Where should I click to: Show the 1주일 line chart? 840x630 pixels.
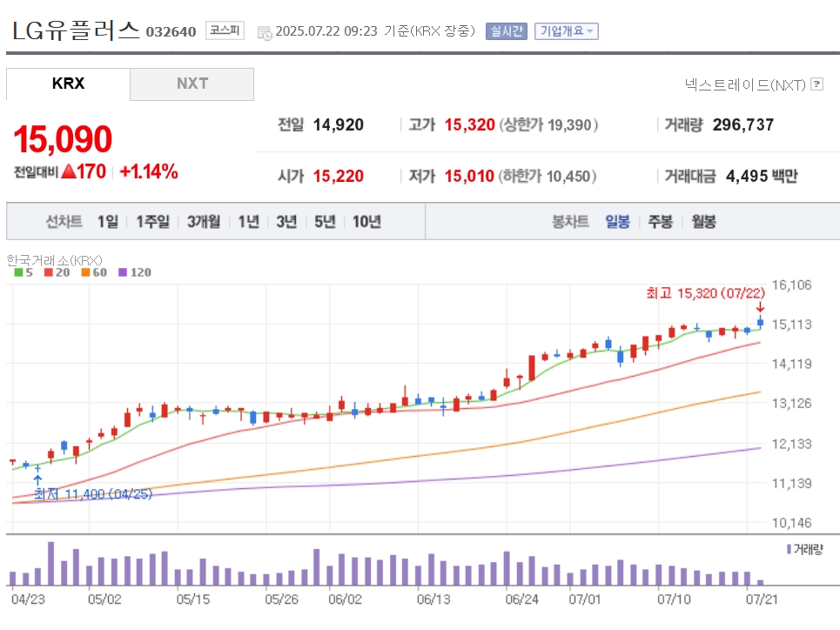152,221
